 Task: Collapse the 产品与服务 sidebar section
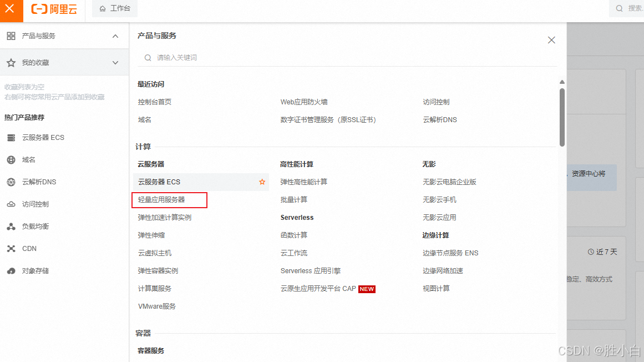(115, 36)
